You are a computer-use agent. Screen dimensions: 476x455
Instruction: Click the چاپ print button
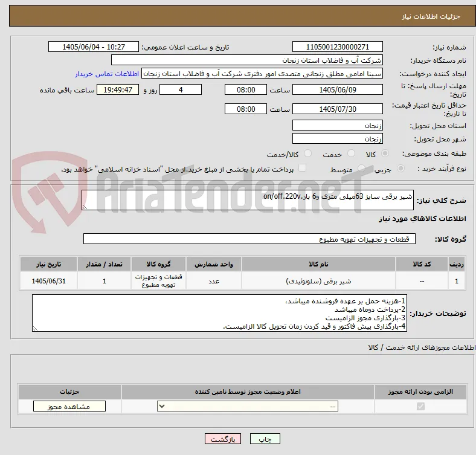[265, 439]
